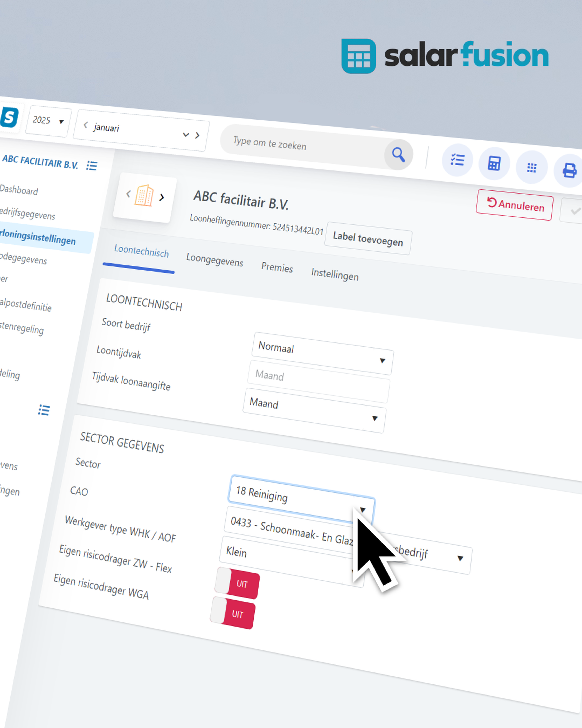Switch to the Premies tab

coord(277,267)
